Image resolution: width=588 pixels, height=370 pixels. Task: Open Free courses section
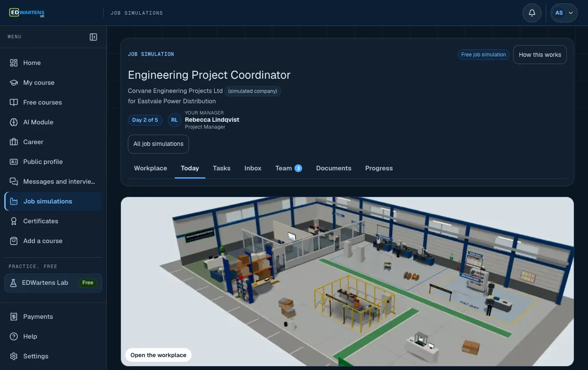tap(53, 102)
